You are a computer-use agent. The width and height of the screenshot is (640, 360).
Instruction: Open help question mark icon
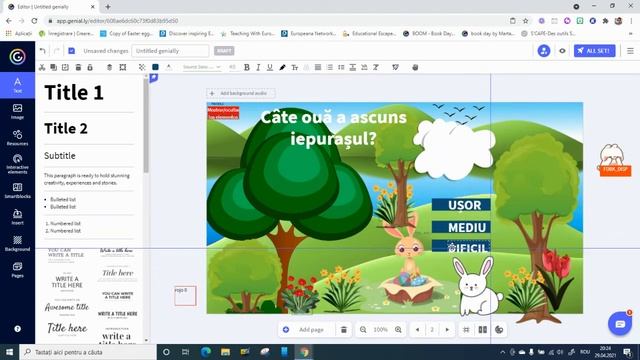click(17, 329)
